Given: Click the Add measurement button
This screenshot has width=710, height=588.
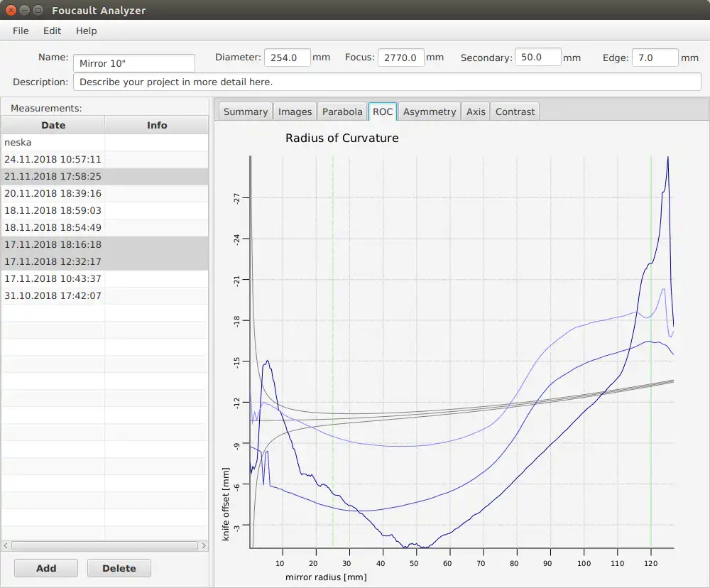Looking at the screenshot, I should (x=46, y=568).
